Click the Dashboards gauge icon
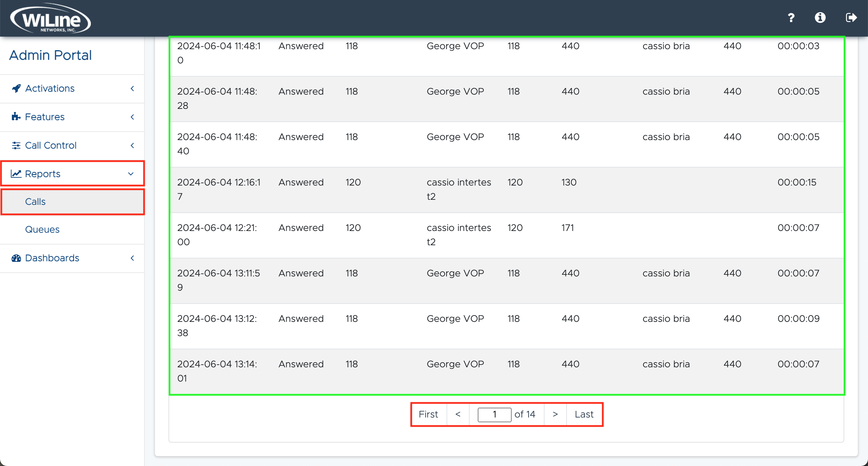868x466 pixels. click(16, 258)
